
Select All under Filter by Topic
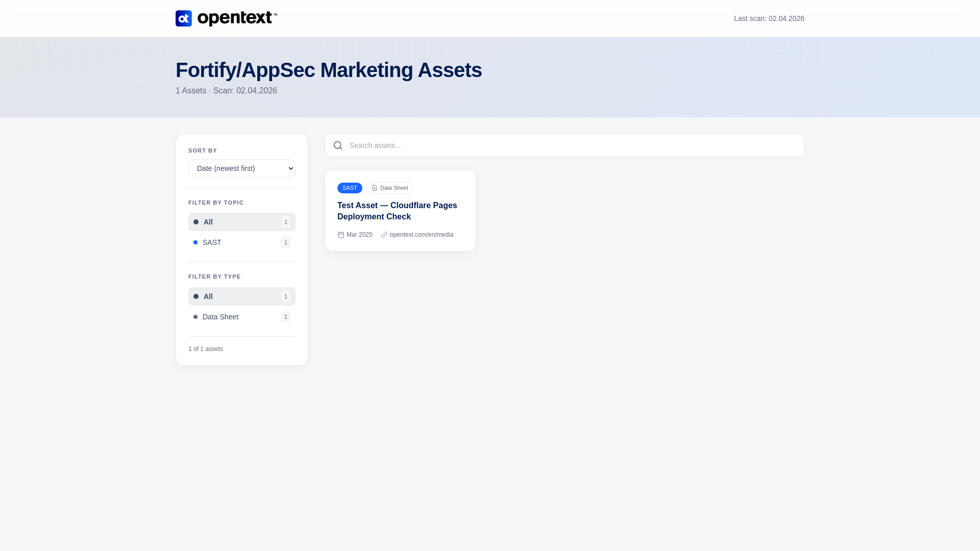coord(242,222)
